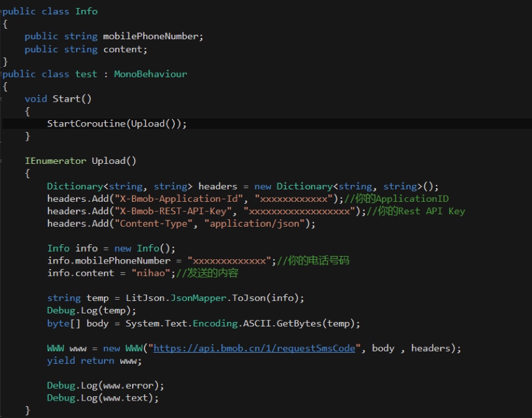Collapse the Info class outlining marker
Viewport: 532px width, 418px height.
click(x=2, y=11)
